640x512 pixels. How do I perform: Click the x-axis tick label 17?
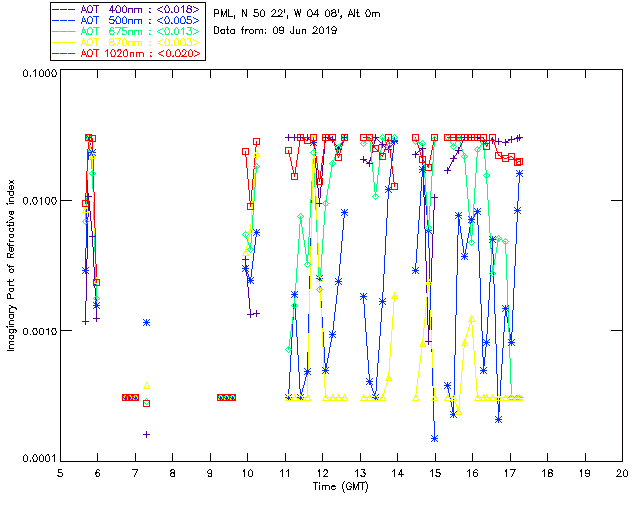point(510,473)
